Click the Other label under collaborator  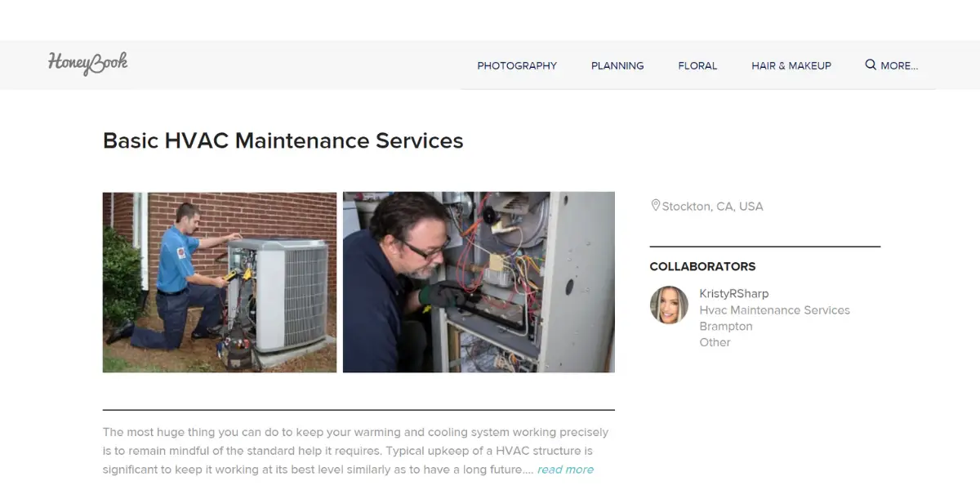coord(715,342)
